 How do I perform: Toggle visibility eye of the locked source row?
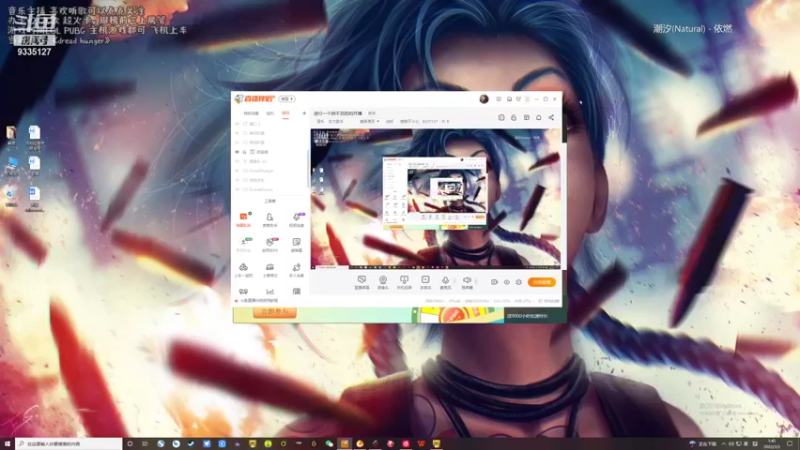pyautogui.click(x=237, y=152)
